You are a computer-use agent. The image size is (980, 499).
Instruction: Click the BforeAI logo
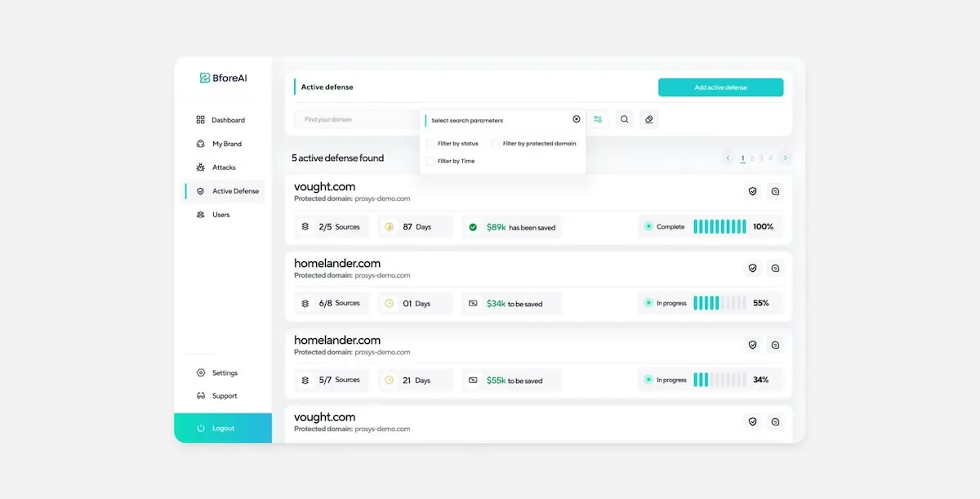coord(223,78)
